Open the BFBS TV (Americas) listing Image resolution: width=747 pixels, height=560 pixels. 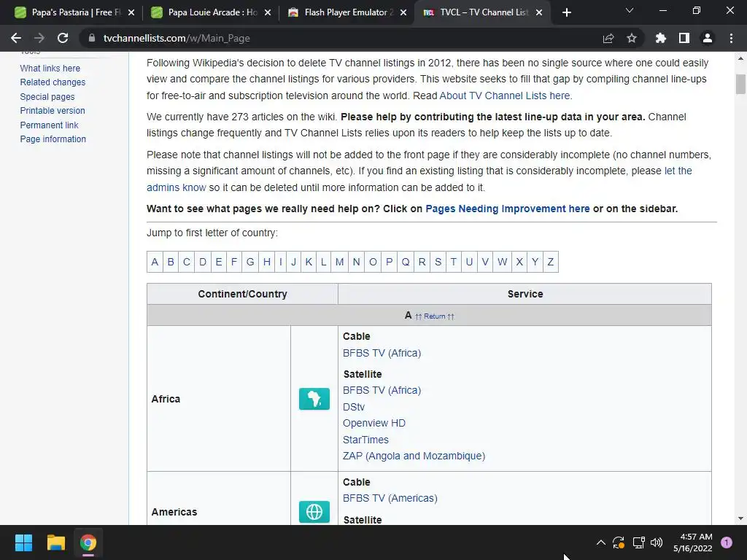[390, 498]
